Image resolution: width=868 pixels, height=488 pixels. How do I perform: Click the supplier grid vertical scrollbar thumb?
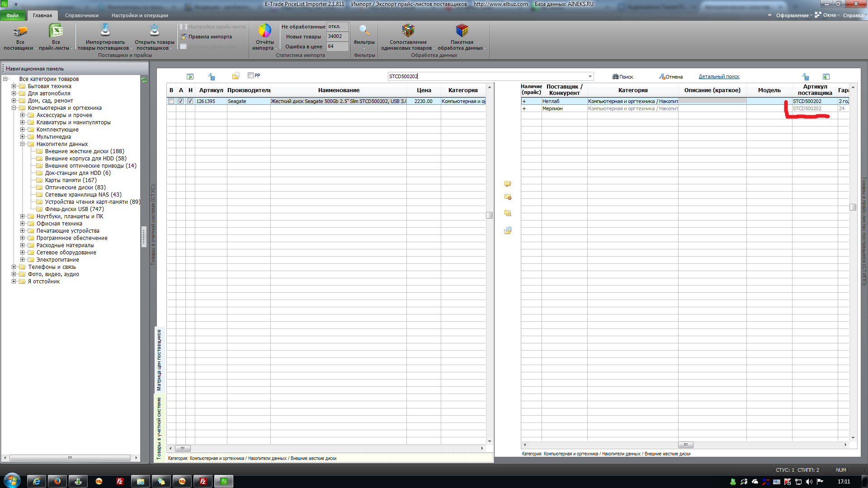[853, 207]
